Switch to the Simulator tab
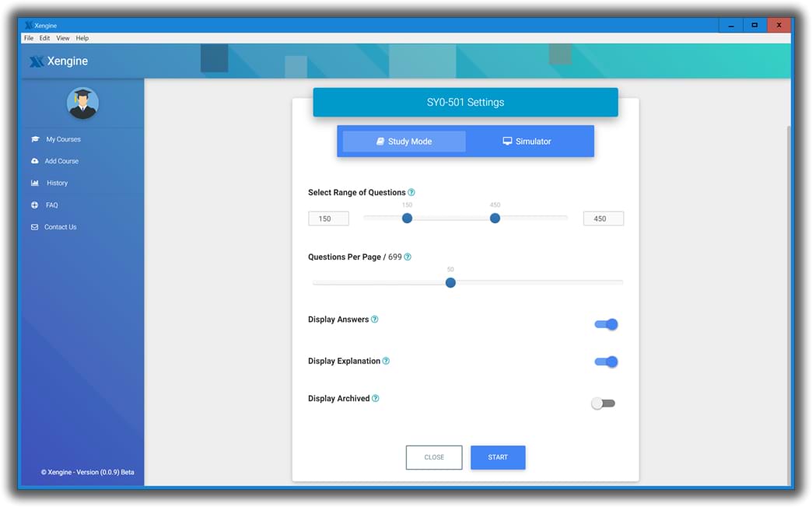This screenshot has height=507, width=812. [x=527, y=142]
